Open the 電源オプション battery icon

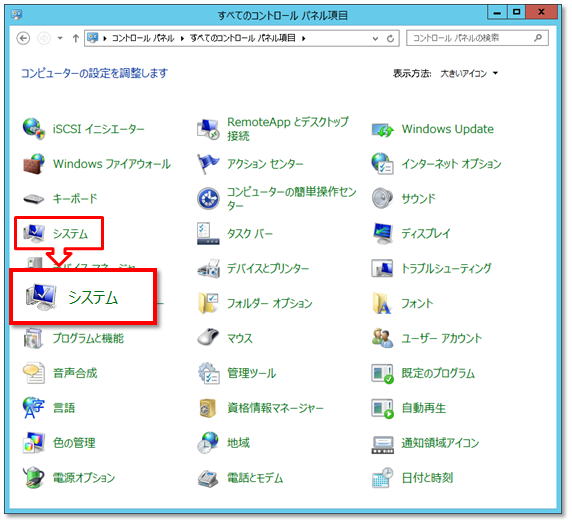pyautogui.click(x=34, y=478)
